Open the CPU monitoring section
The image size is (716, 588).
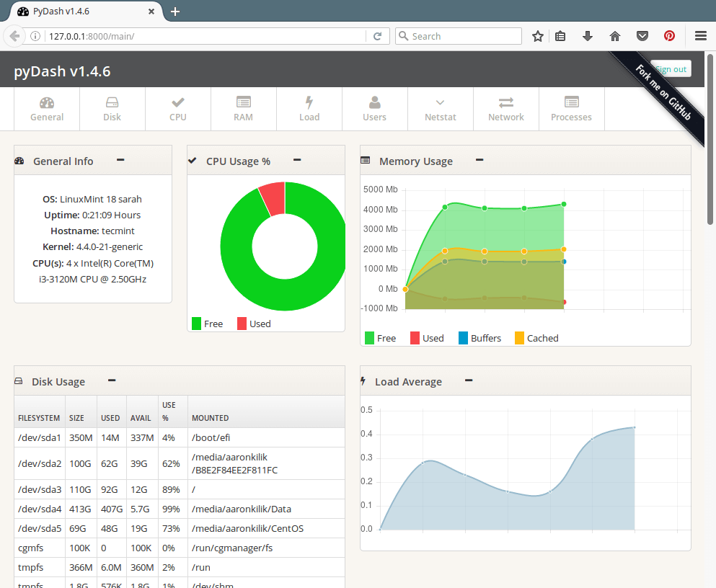[177, 108]
